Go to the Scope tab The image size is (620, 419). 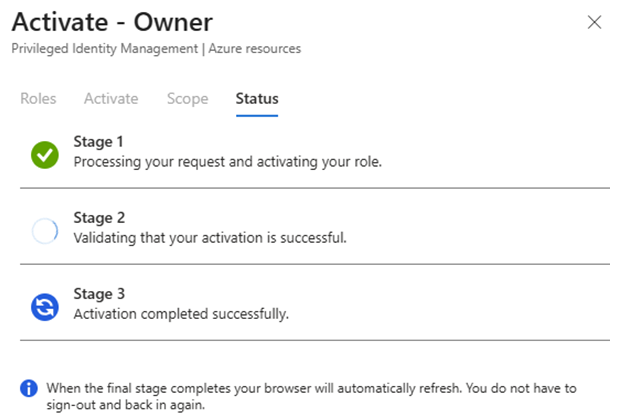pos(187,99)
